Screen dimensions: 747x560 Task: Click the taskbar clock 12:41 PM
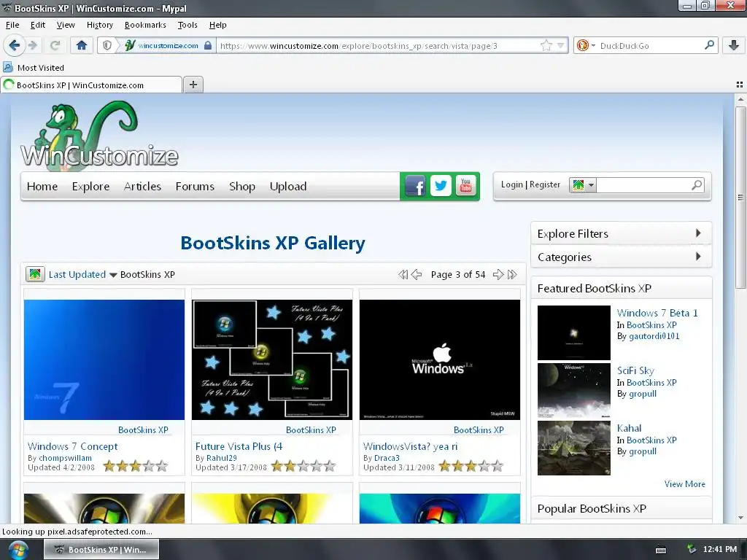[x=719, y=549]
